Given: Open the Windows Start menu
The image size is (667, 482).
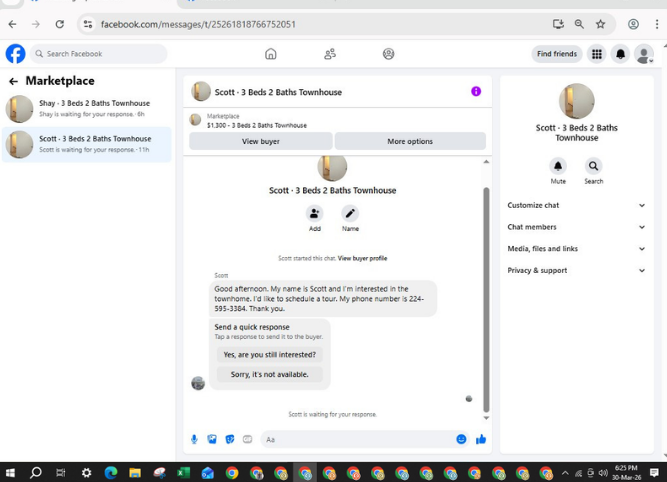Looking at the screenshot, I should coord(11,472).
